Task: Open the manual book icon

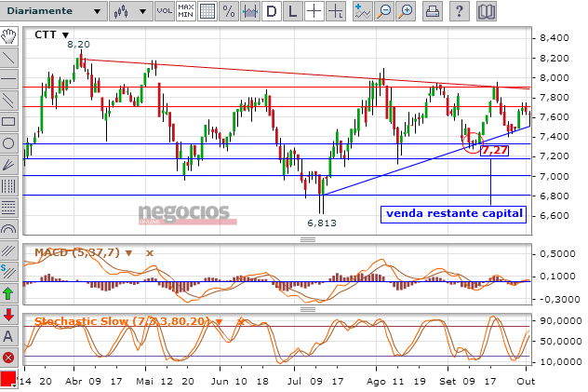Action: click(x=487, y=11)
